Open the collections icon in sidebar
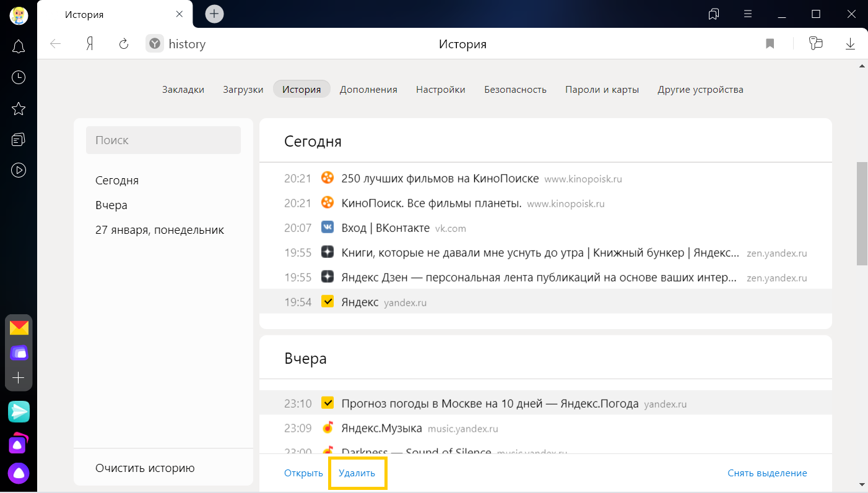Viewport: 868px width, 493px height. 19,140
